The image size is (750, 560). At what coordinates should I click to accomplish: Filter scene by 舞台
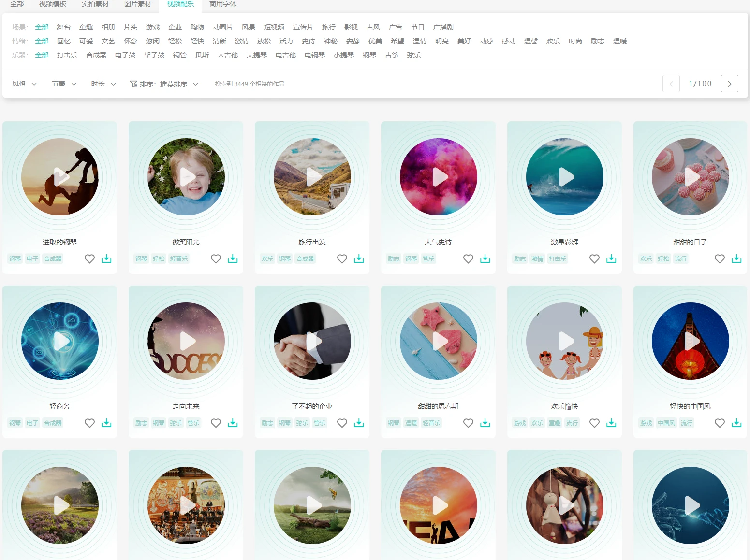click(x=64, y=27)
